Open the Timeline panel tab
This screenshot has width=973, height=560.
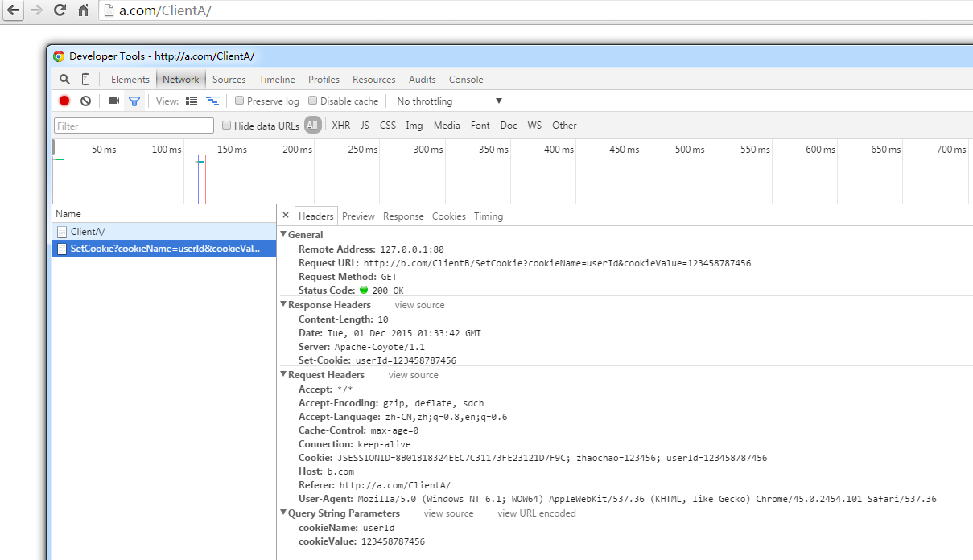pyautogui.click(x=277, y=79)
